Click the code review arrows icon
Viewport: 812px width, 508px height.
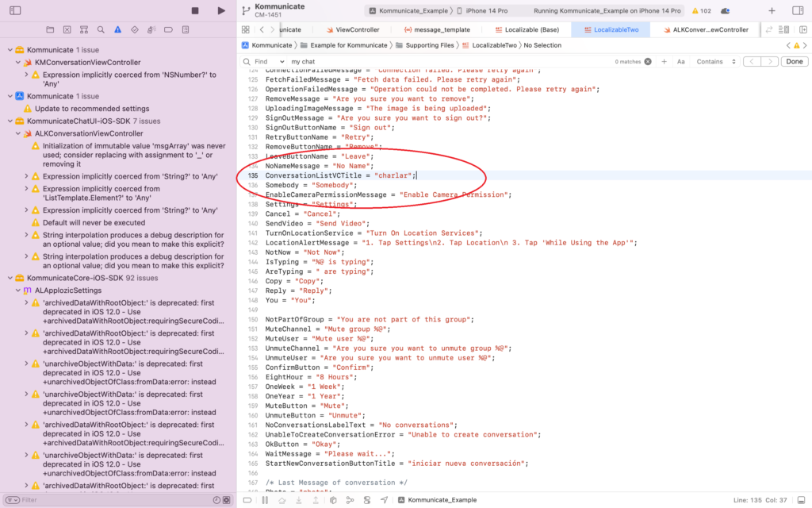pyautogui.click(x=769, y=29)
